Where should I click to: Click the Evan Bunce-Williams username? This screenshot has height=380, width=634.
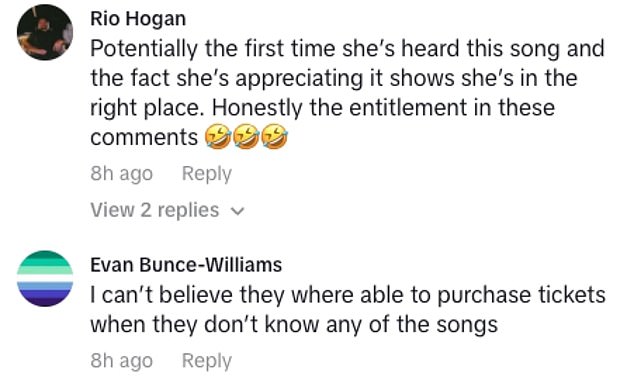186,265
